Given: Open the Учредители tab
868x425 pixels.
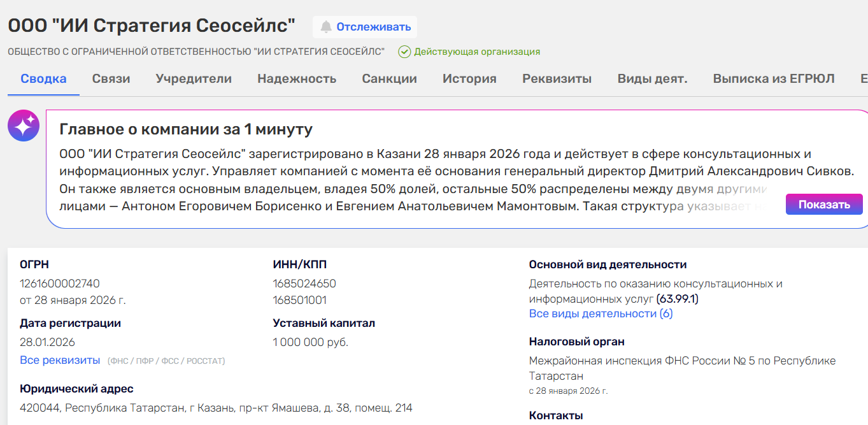Looking at the screenshot, I should (194, 79).
